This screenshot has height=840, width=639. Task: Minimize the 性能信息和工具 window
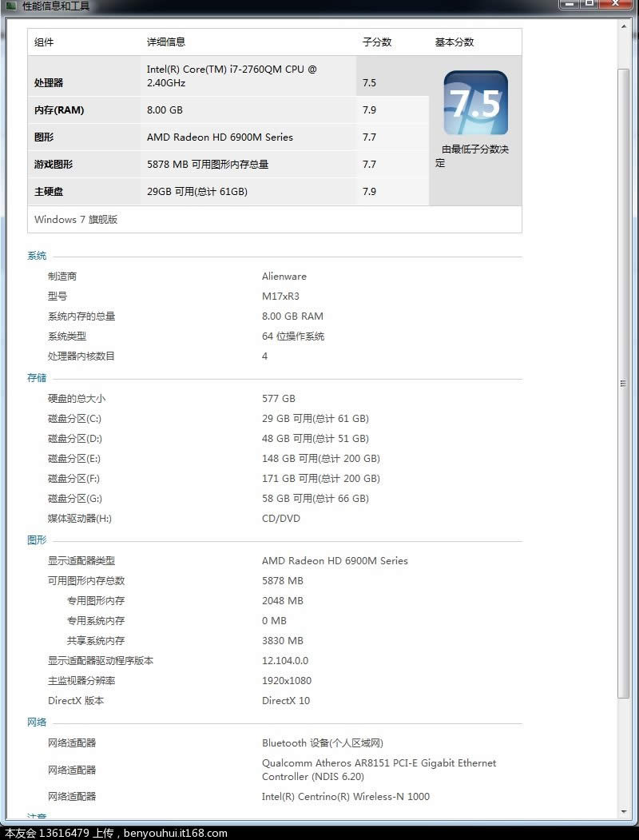point(569,4)
